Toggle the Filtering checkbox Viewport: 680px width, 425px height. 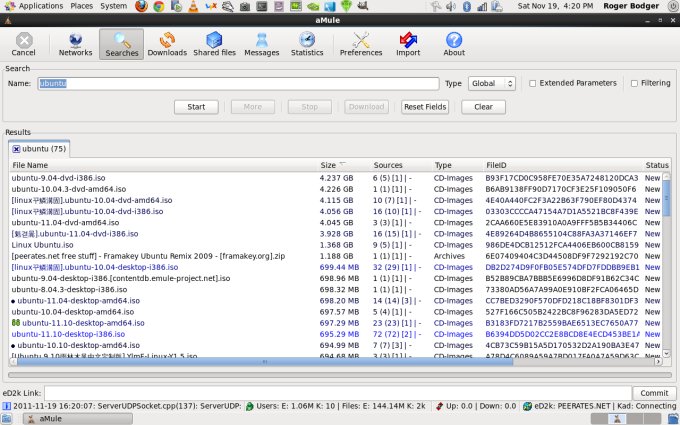[x=634, y=84]
